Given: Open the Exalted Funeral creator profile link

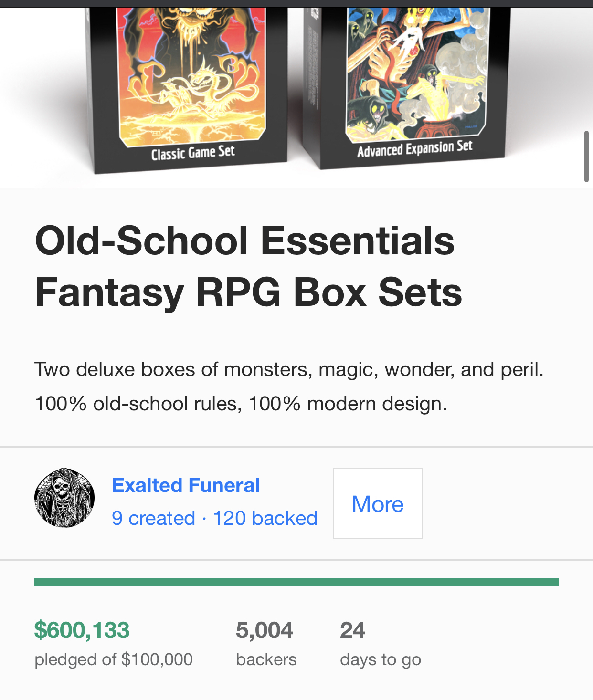Looking at the screenshot, I should pos(186,485).
